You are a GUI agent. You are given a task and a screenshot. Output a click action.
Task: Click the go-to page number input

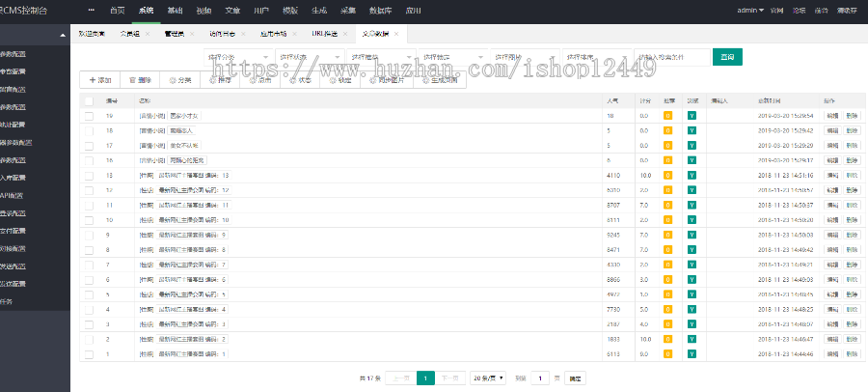[540, 378]
